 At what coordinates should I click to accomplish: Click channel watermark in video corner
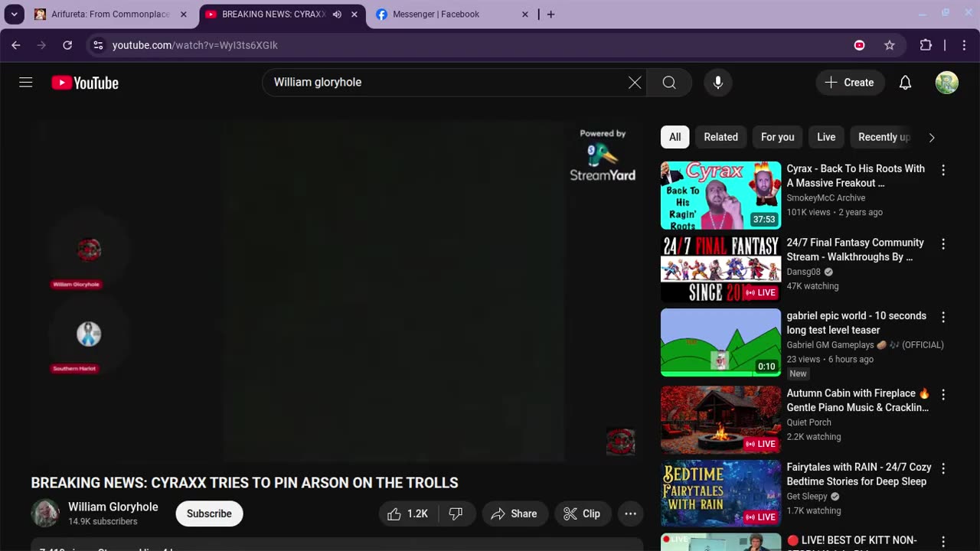pyautogui.click(x=620, y=442)
